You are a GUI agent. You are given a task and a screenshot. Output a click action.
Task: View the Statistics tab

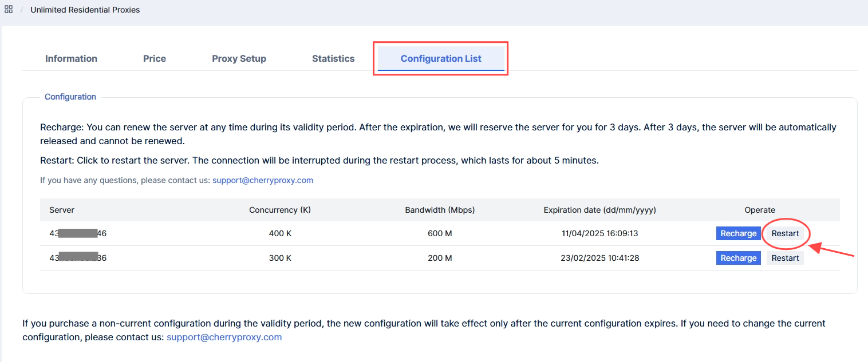pyautogui.click(x=333, y=58)
